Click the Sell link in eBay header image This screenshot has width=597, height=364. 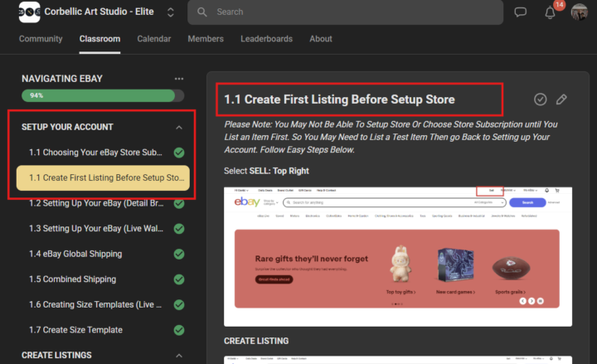[x=491, y=190]
